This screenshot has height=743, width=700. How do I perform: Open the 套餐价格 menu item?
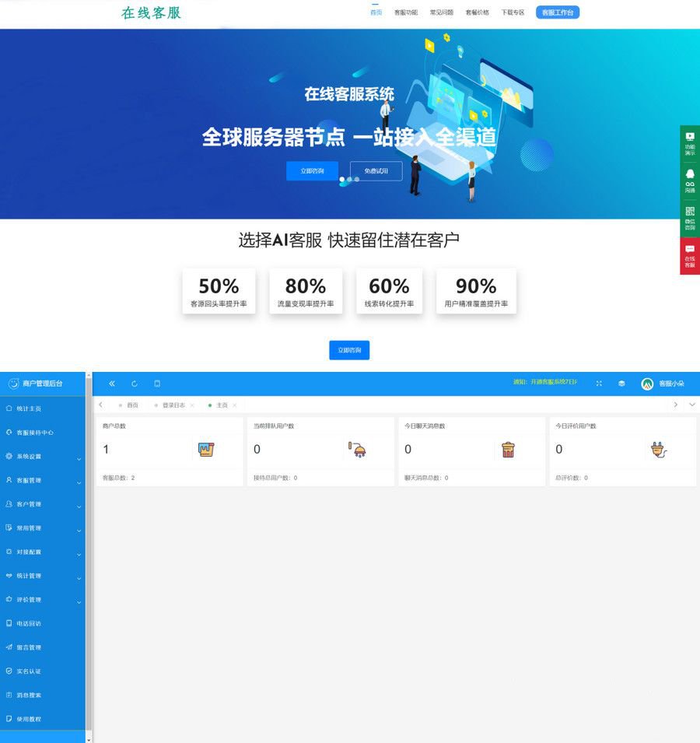[x=477, y=12]
